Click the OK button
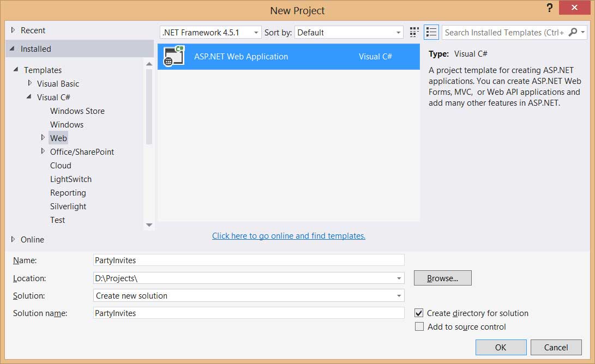Screen dimensions: 595x364 [x=501, y=347]
